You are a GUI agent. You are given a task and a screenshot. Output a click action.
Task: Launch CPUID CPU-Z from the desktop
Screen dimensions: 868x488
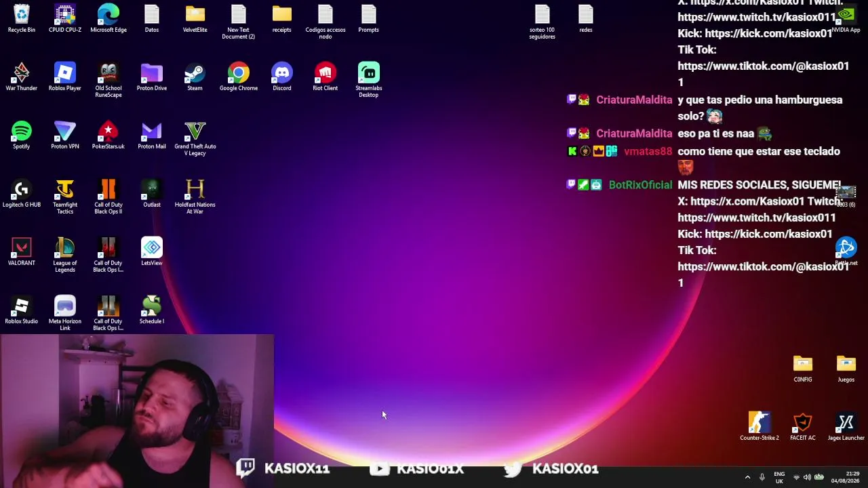click(x=65, y=18)
